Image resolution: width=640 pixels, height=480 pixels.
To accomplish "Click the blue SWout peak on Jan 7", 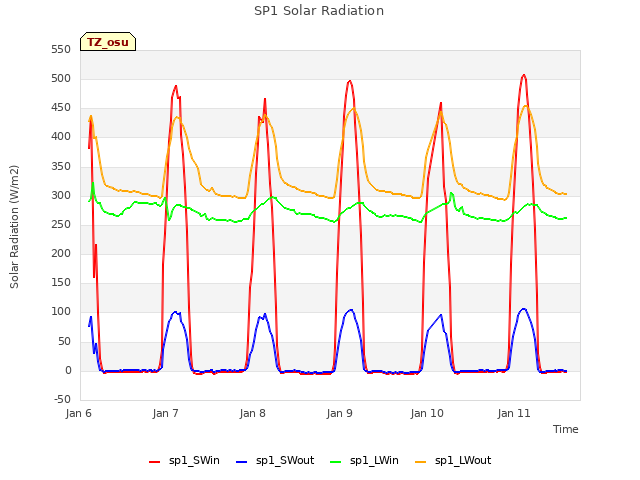I will click(176, 312).
